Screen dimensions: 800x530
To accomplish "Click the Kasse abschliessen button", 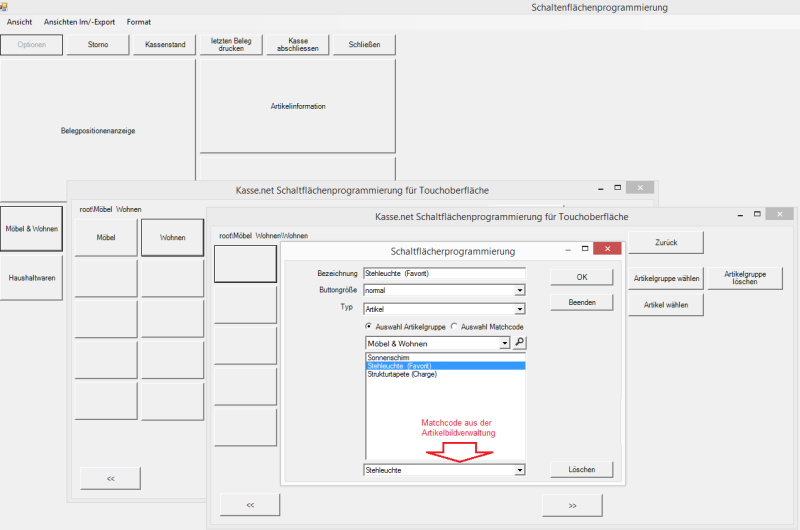I will click(297, 44).
